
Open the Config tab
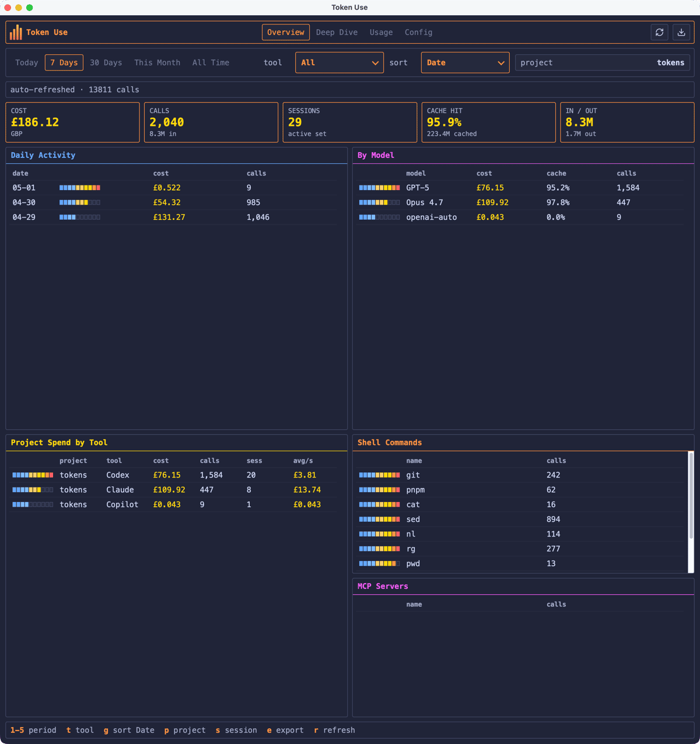419,33
